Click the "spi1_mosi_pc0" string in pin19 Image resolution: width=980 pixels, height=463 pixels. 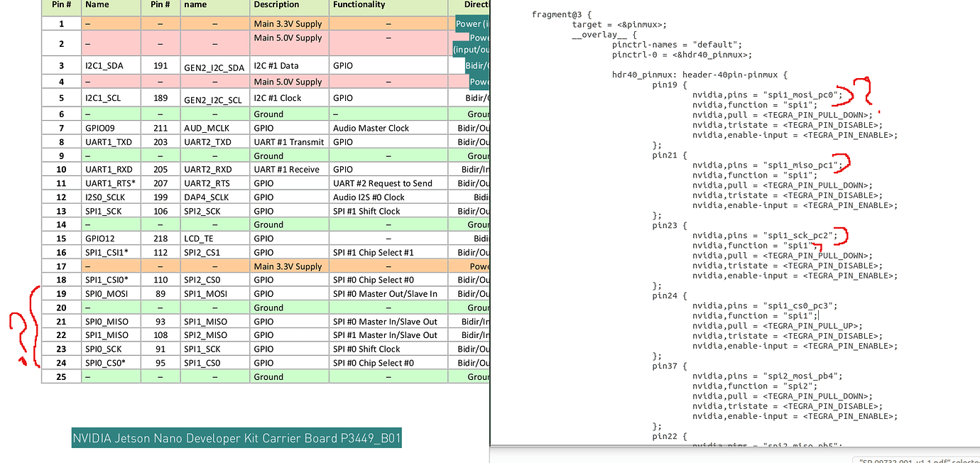(800, 94)
